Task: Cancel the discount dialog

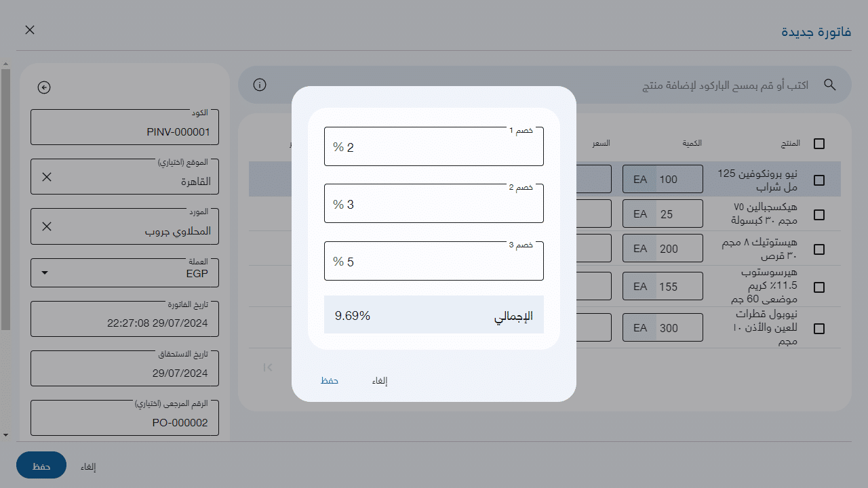Action: pos(380,381)
